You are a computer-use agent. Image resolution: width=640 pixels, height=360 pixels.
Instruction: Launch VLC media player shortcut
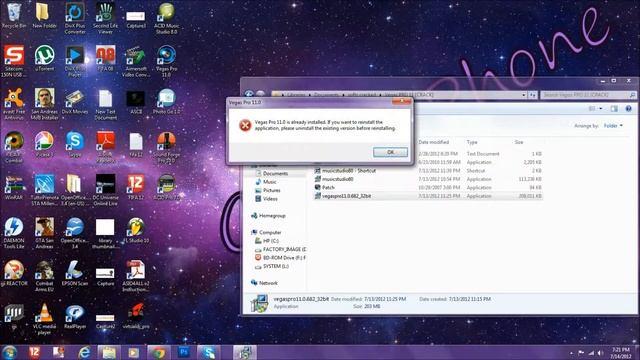[x=44, y=319]
